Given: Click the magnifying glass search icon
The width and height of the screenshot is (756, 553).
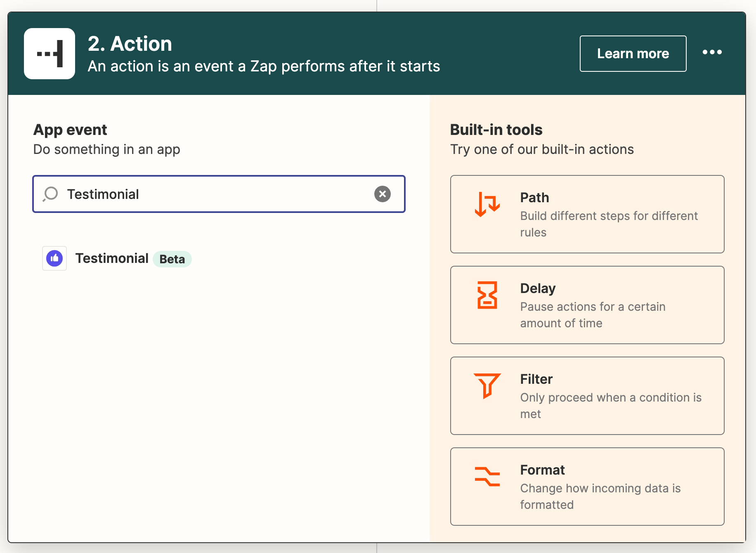Looking at the screenshot, I should [51, 194].
